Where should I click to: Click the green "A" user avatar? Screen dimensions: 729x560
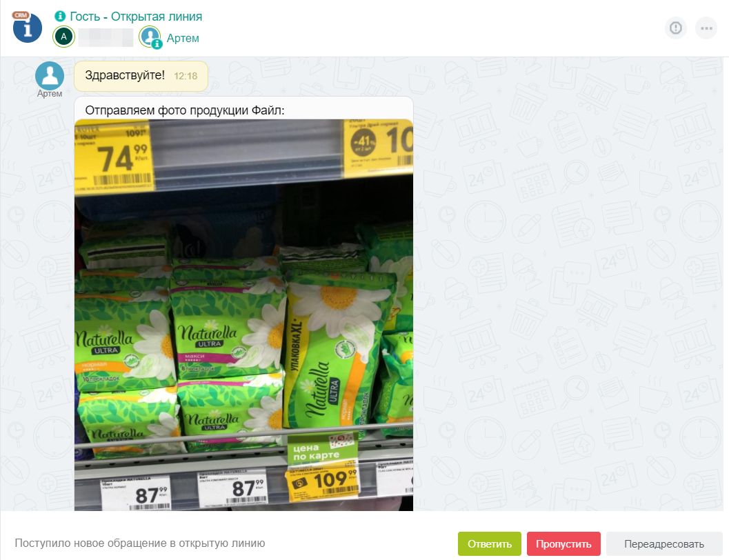63,37
